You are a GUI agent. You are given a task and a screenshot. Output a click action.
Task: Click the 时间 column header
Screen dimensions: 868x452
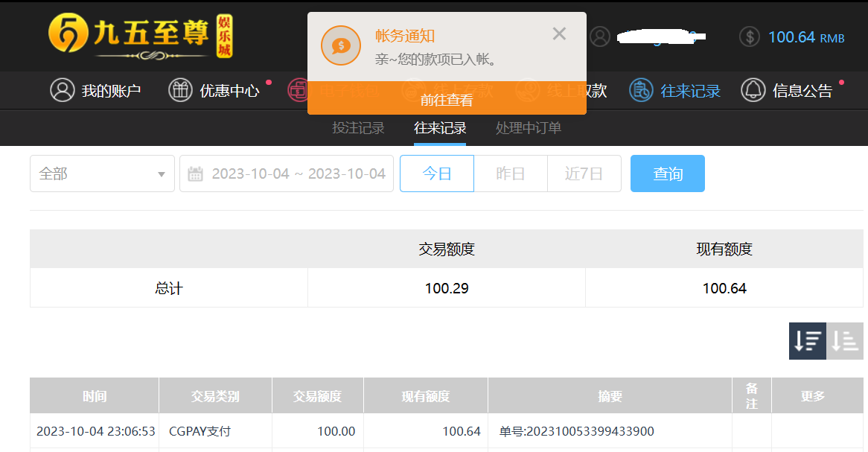(94, 396)
